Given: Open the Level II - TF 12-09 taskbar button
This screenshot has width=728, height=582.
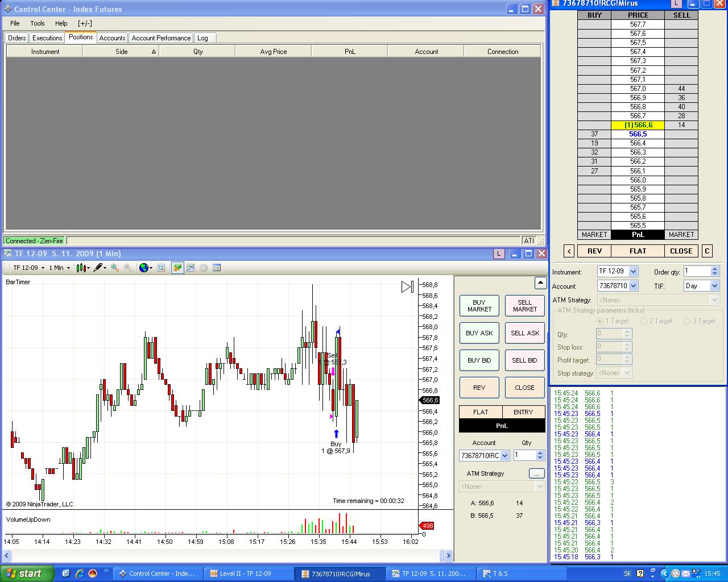Looking at the screenshot, I should [249, 573].
